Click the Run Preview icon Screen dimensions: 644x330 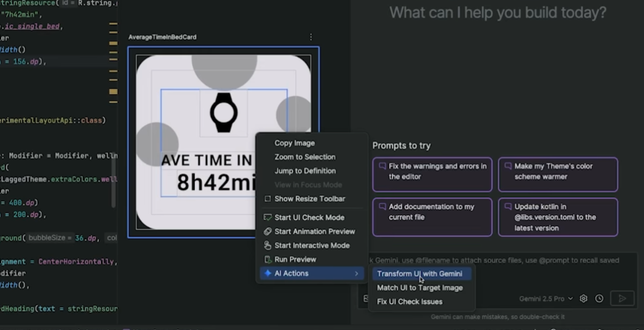pos(268,260)
